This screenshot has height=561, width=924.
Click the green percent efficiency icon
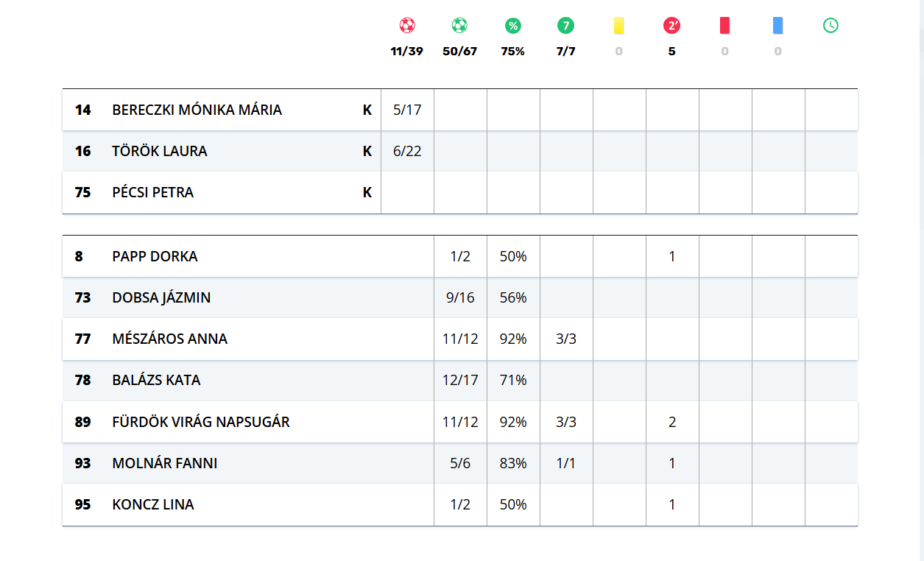click(x=513, y=26)
